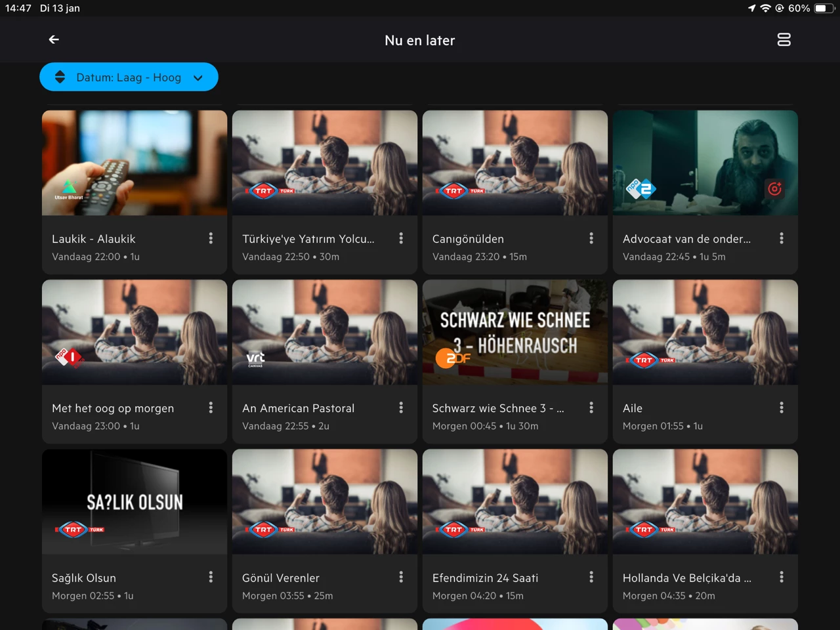Screen dimensions: 840x630
Task: Open the Sağlık Olsun program thumbnail
Action: coord(135,501)
